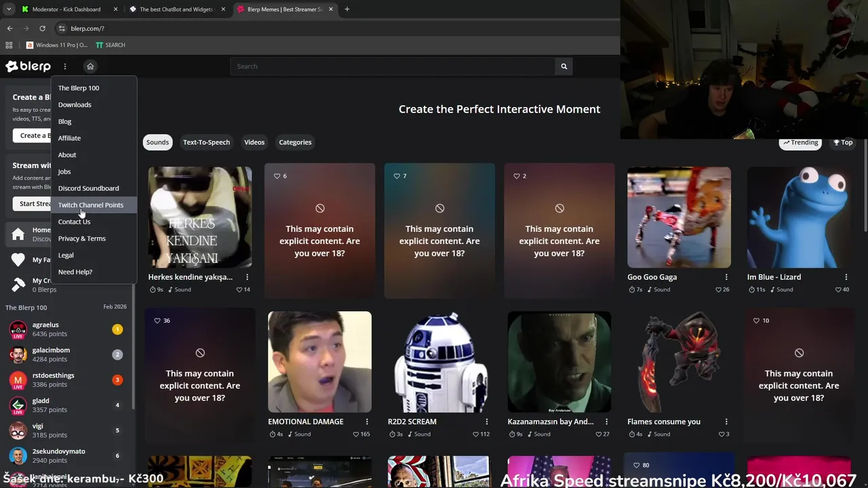Click heart on explicit card with 7 likes
The width and height of the screenshot is (868, 488).
(397, 176)
